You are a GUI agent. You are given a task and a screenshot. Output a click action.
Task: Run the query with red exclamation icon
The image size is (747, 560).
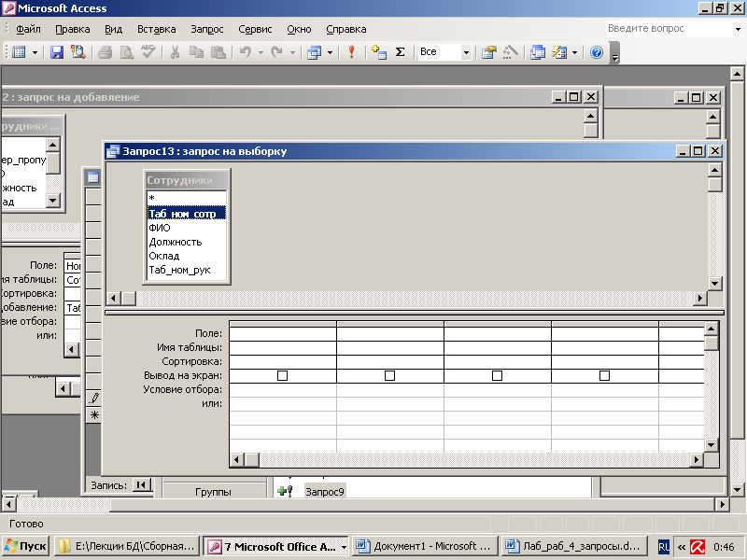pyautogui.click(x=352, y=52)
